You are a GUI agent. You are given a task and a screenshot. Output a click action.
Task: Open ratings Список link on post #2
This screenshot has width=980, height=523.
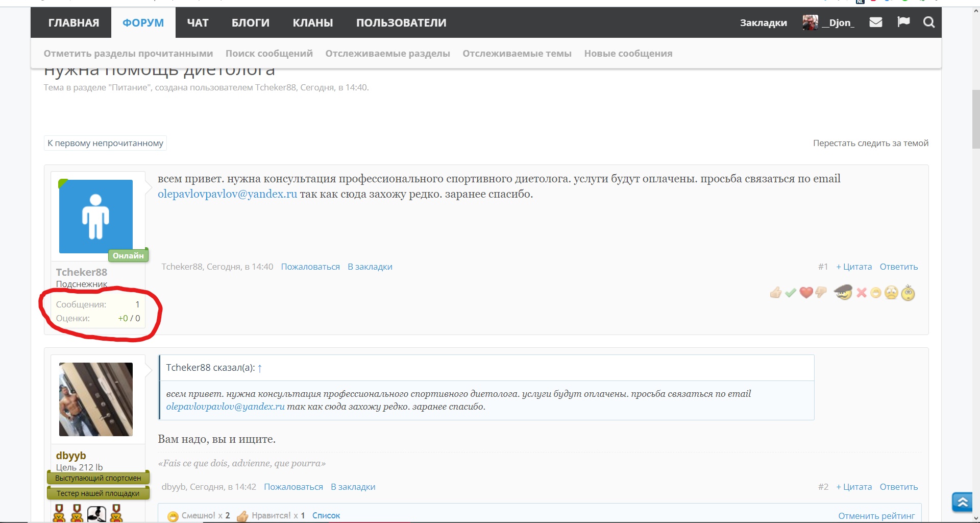pos(326,515)
